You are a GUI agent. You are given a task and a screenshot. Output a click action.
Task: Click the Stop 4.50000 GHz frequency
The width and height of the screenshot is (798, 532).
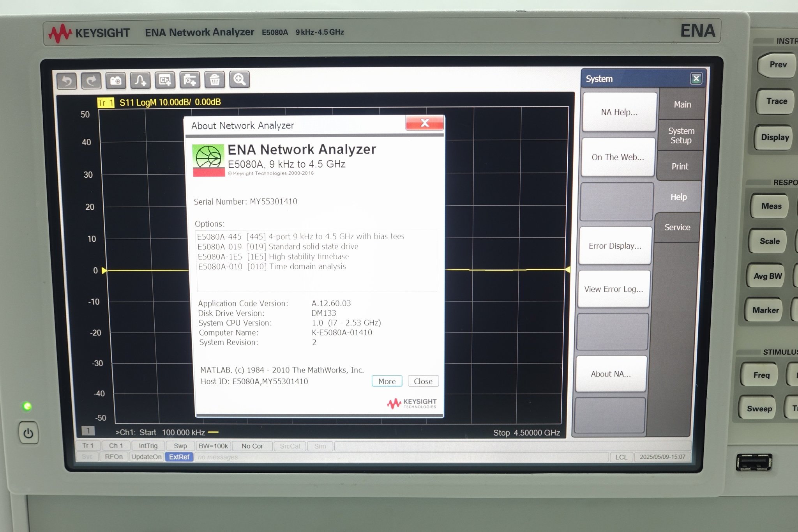pos(526,433)
